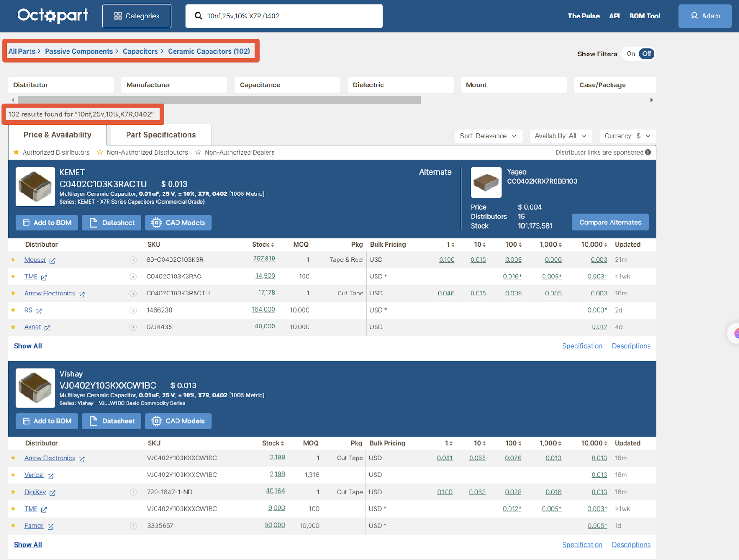This screenshot has height=560, width=739.
Task: Open the Adam user account button
Action: (705, 16)
